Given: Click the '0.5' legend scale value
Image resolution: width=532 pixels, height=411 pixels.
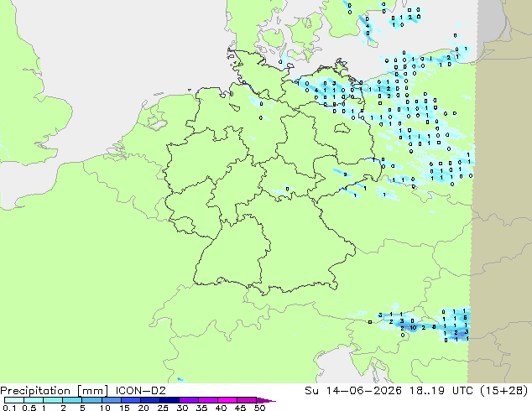Looking at the screenshot, I should point(29,408).
